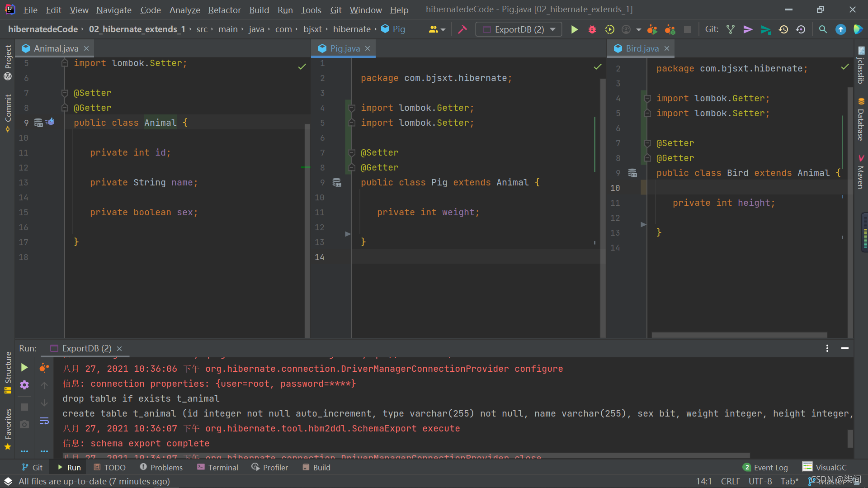Commit changes via the Git arrow icon
The height and width of the screenshot is (488, 868).
(x=748, y=29)
